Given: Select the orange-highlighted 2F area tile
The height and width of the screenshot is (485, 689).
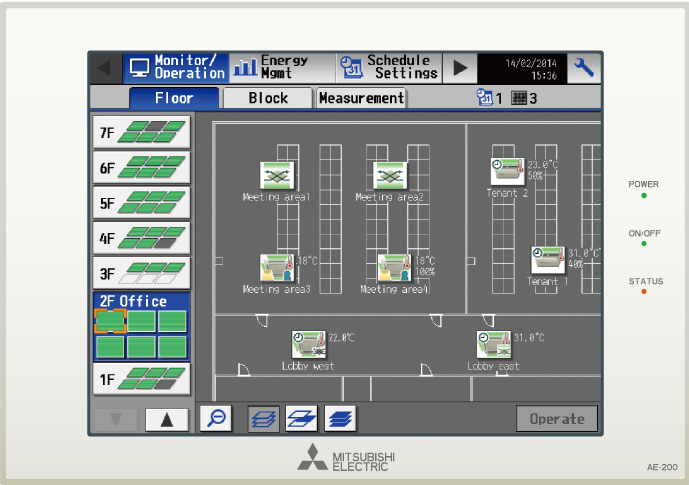Looking at the screenshot, I should click(110, 321).
